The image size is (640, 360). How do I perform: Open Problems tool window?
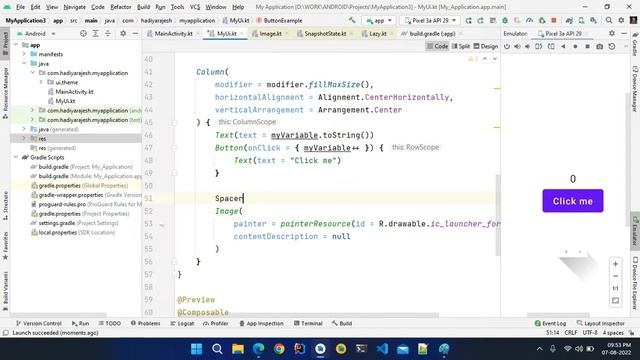pyautogui.click(x=145, y=323)
